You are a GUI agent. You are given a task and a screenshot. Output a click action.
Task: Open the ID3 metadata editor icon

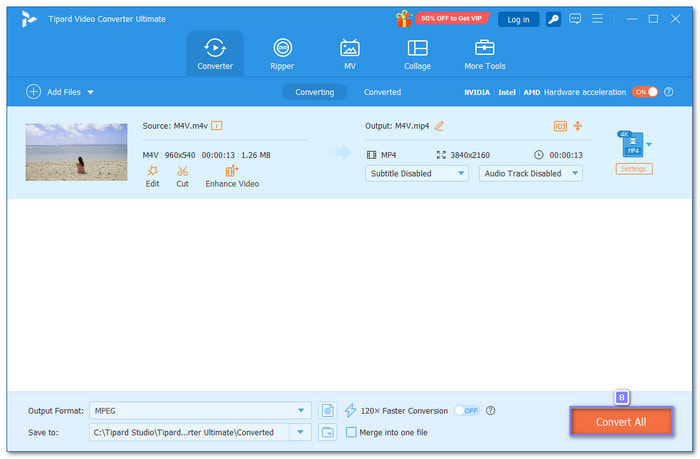560,126
